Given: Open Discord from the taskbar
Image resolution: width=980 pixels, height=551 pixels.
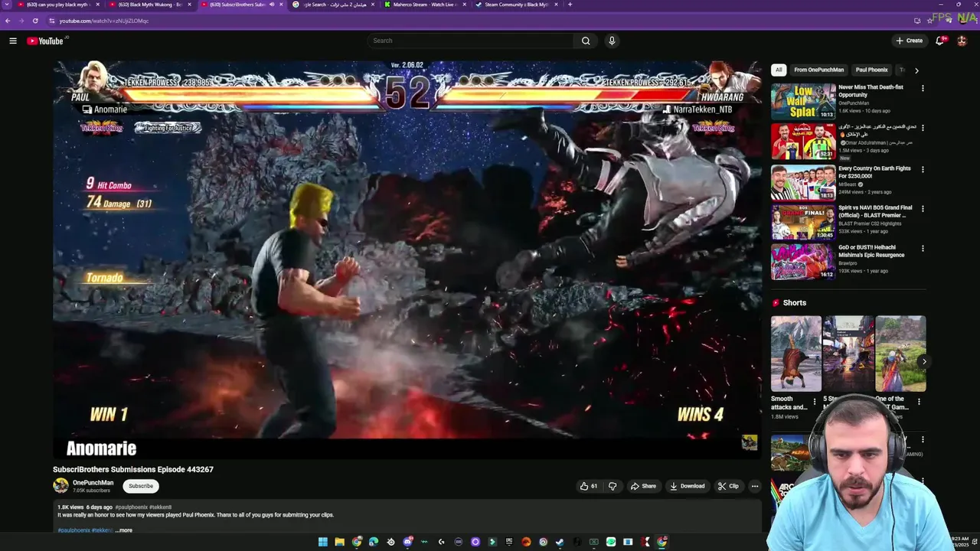Looking at the screenshot, I should pyautogui.click(x=407, y=542).
